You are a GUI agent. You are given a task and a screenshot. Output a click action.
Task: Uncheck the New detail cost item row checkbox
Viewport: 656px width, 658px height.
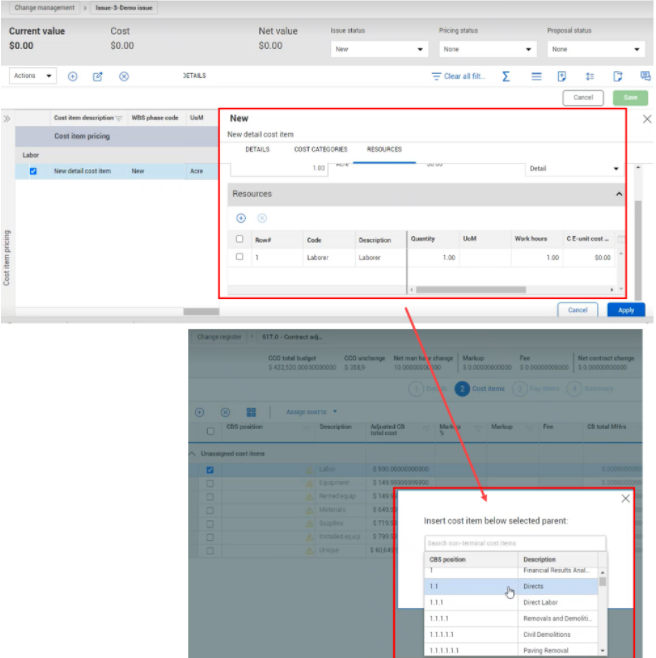(33, 171)
